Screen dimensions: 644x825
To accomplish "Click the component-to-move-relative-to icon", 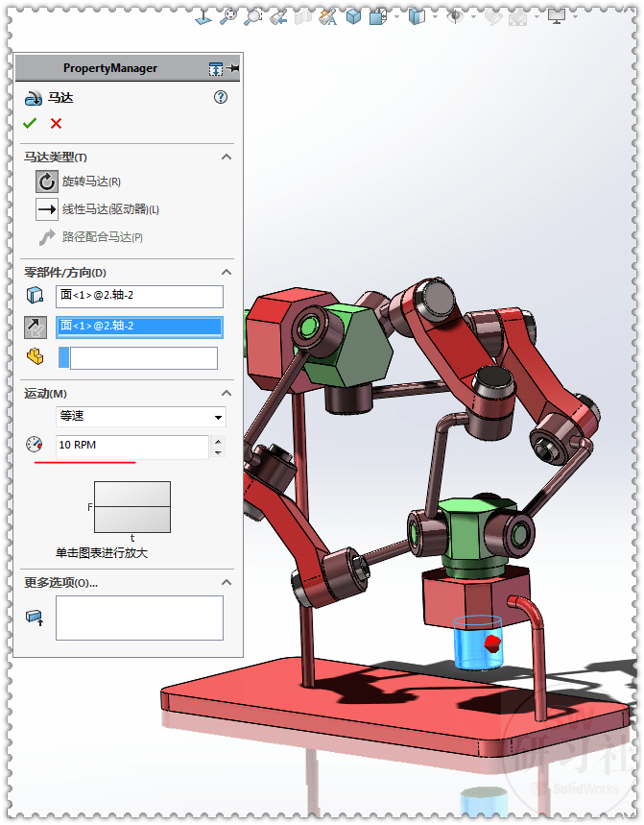I will 36,356.
